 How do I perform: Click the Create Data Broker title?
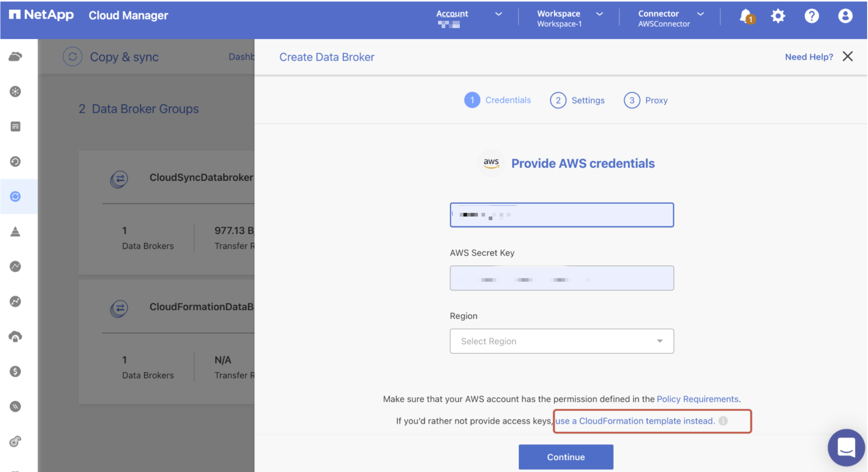[327, 57]
